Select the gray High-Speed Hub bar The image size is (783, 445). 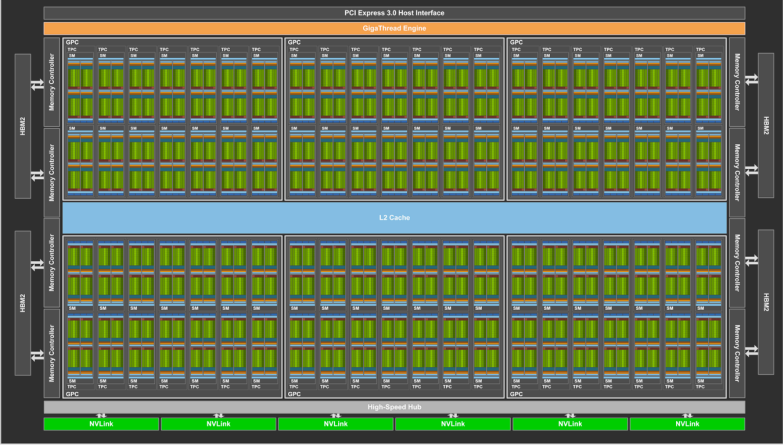point(393,408)
